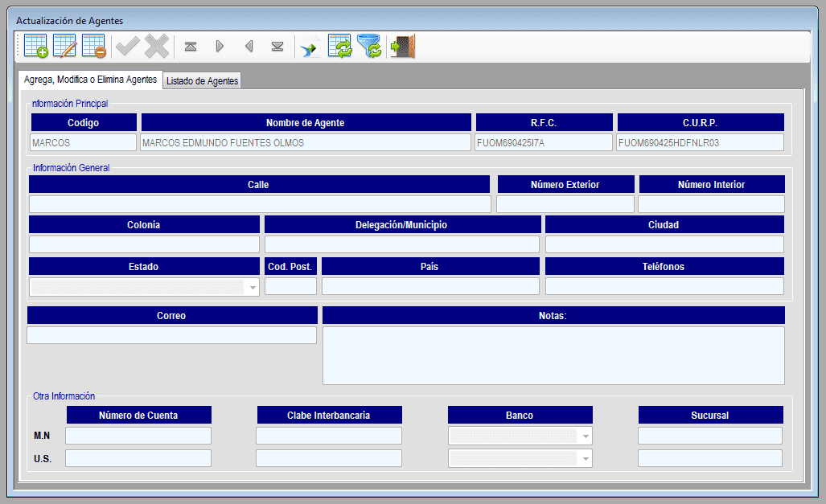Click the Cod. Post. input field
This screenshot has width=826, height=504.
[x=290, y=286]
